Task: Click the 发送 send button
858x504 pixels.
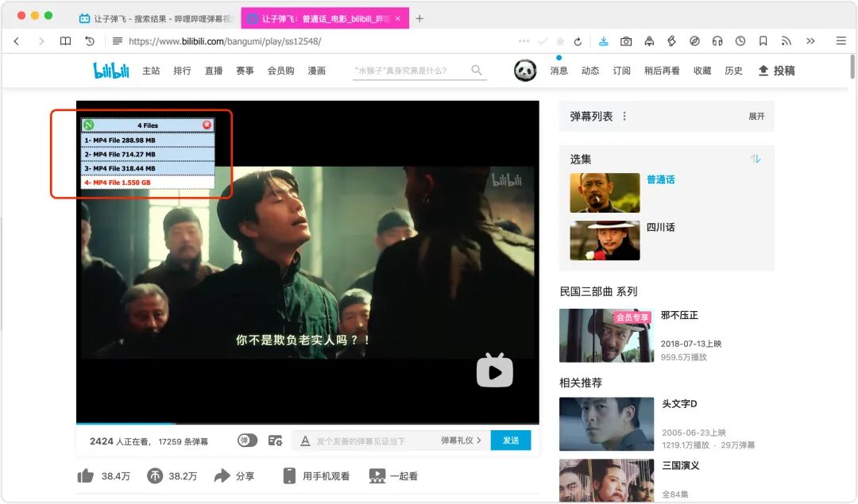Action: click(511, 441)
